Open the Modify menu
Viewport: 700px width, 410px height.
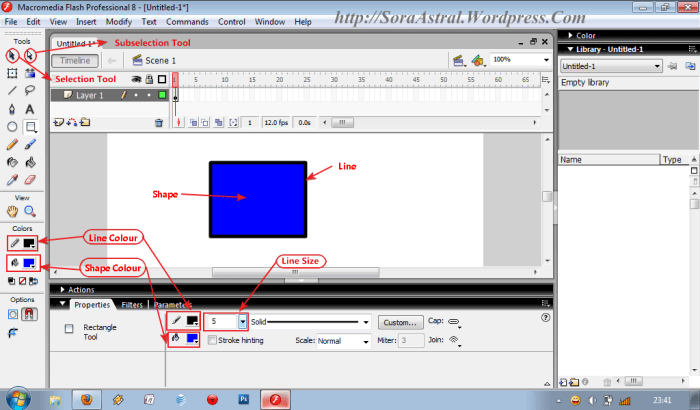[118, 22]
